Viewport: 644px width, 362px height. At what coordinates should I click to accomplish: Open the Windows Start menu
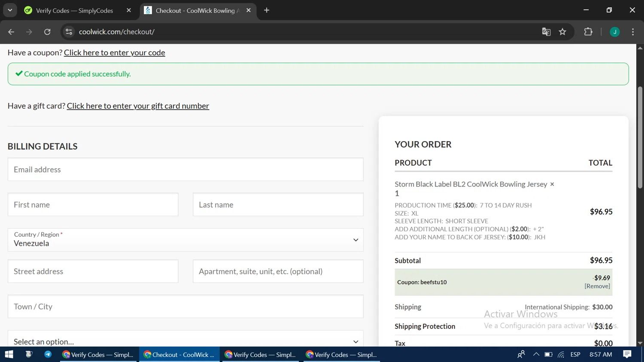click(x=9, y=354)
